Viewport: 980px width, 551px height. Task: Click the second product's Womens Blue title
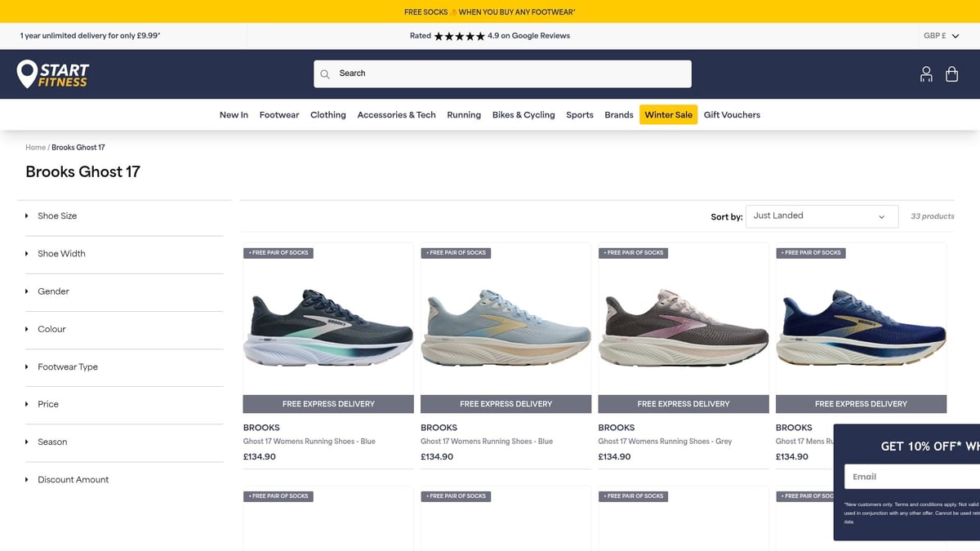(x=487, y=442)
